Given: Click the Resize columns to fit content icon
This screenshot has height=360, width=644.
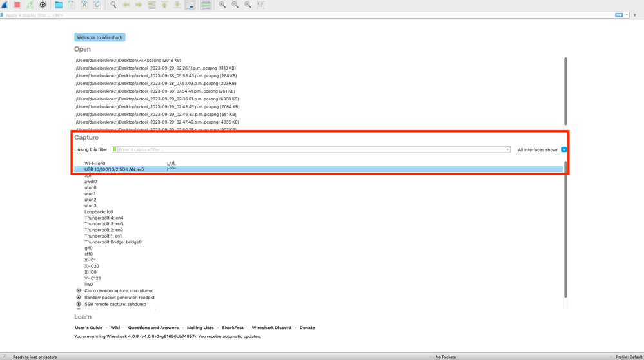Looking at the screenshot, I should click(260, 5).
